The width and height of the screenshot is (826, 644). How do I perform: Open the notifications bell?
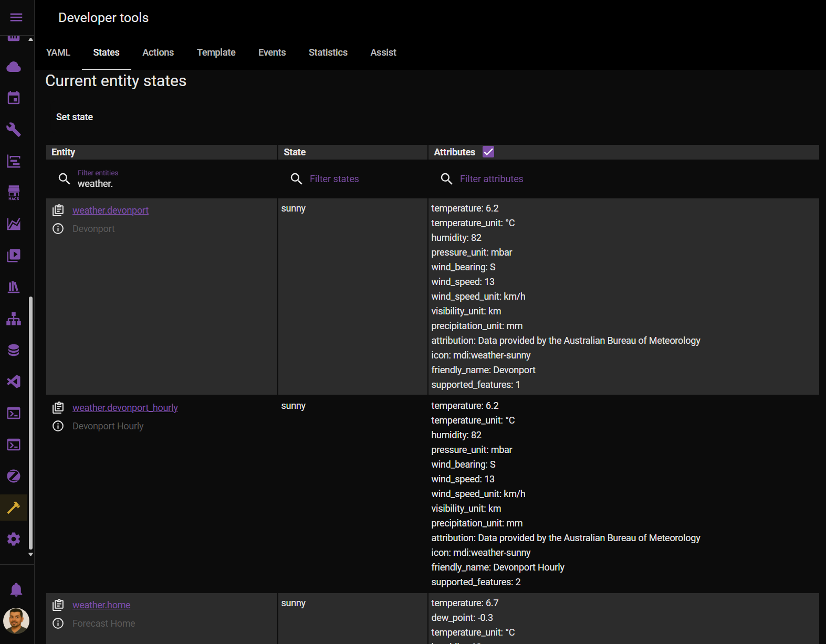pyautogui.click(x=16, y=589)
